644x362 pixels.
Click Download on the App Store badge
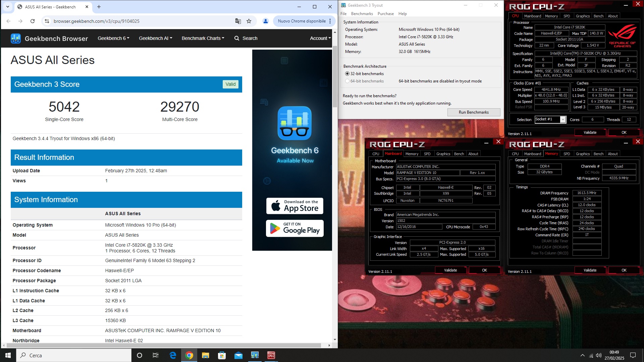pos(295,206)
